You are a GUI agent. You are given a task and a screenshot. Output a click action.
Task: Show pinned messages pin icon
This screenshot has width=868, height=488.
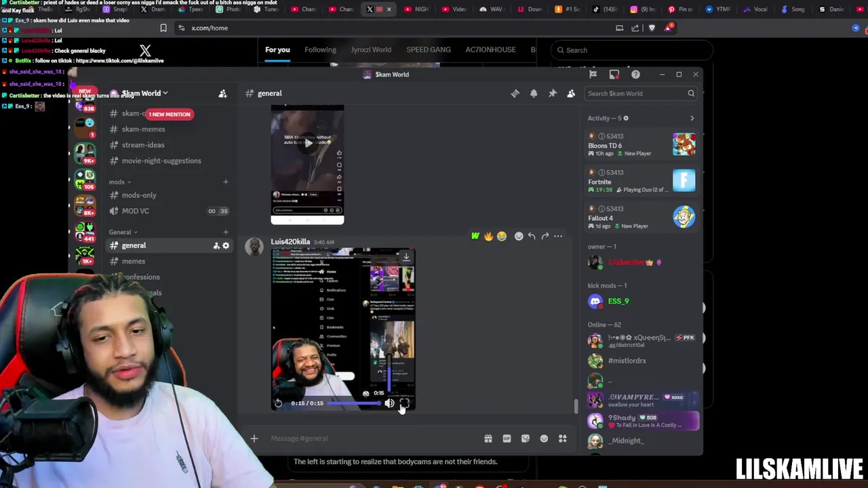point(553,94)
